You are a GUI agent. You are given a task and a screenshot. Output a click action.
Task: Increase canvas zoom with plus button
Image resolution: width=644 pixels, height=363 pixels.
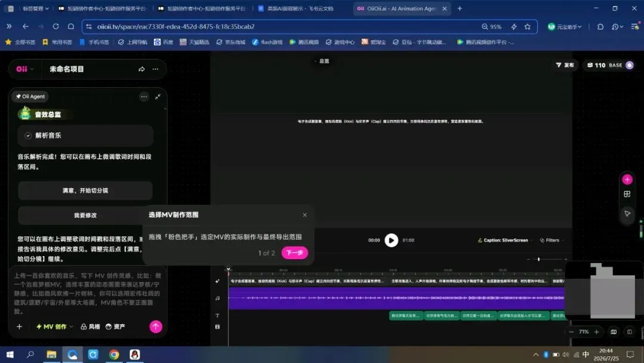pos(597,332)
